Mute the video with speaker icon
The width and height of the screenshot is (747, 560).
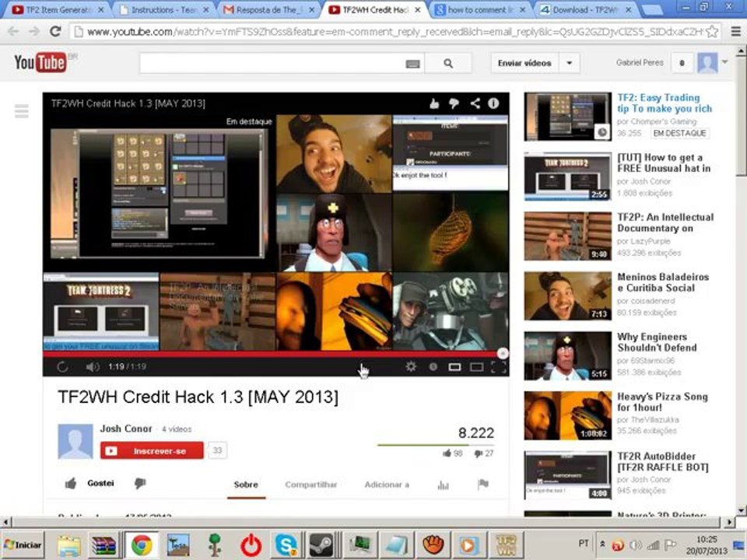(93, 366)
